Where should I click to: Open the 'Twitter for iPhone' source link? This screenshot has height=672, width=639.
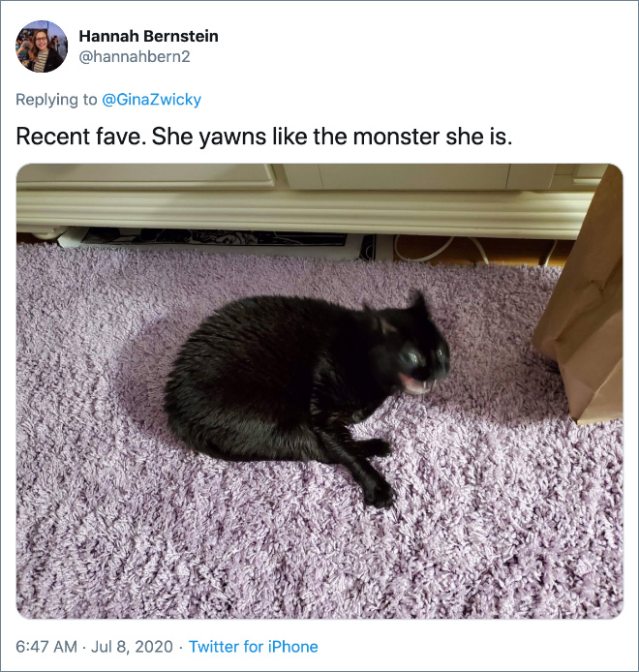(x=254, y=646)
